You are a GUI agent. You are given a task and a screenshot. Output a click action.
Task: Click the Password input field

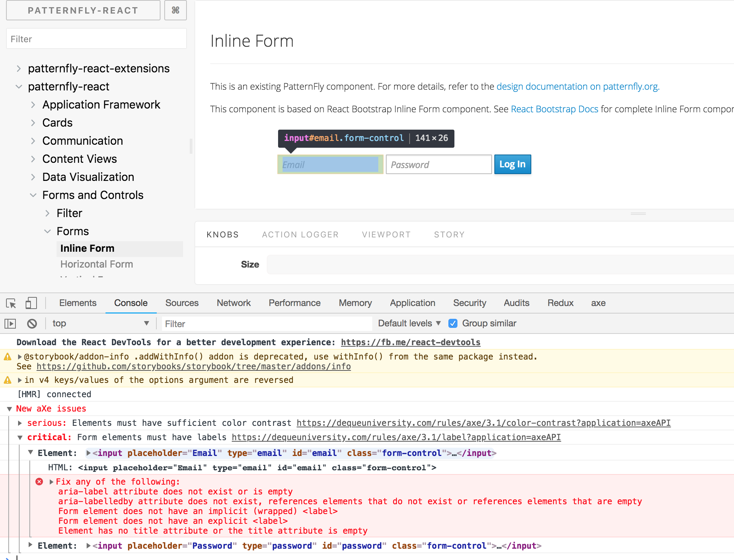click(x=439, y=165)
